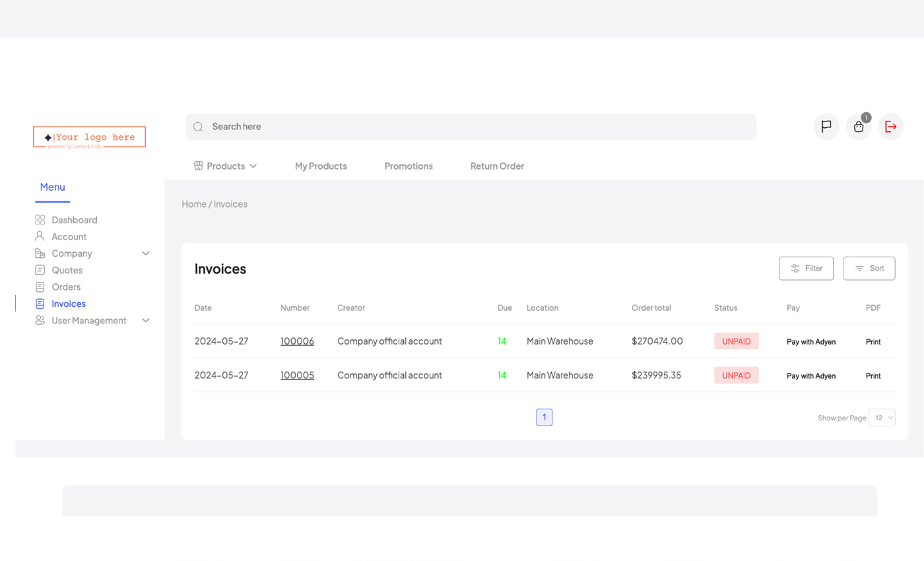Click the $239995.35 order total
The image size is (924, 561).
pos(657,375)
